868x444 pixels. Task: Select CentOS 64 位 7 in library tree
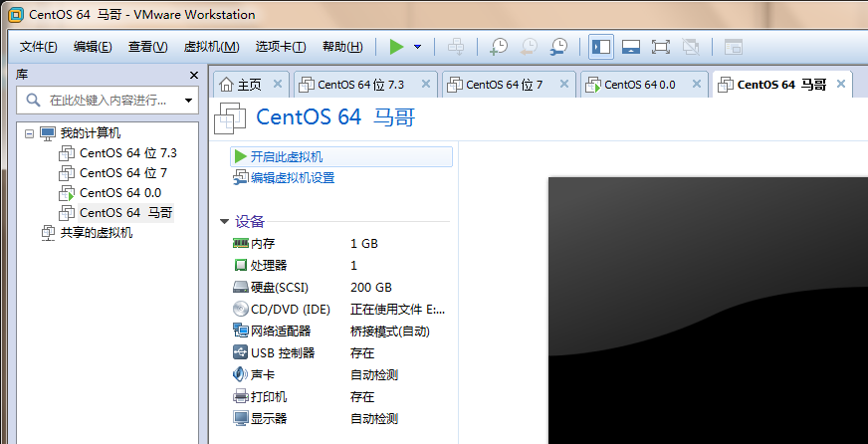(123, 173)
